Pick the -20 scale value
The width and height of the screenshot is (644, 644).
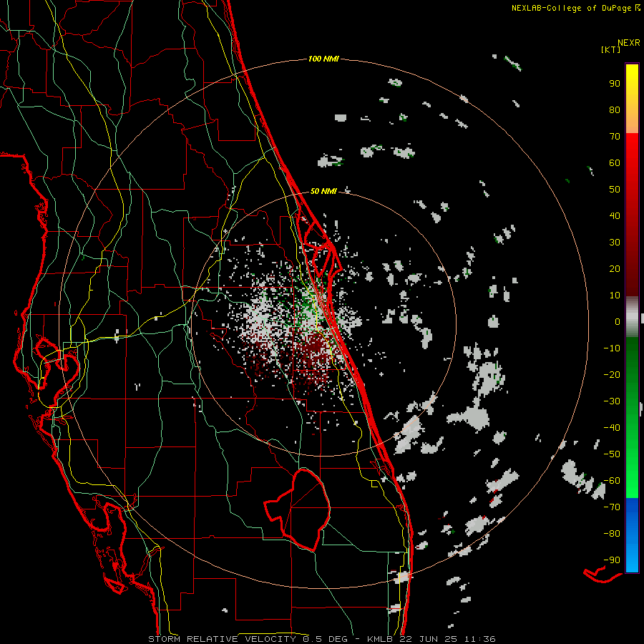[x=612, y=374]
